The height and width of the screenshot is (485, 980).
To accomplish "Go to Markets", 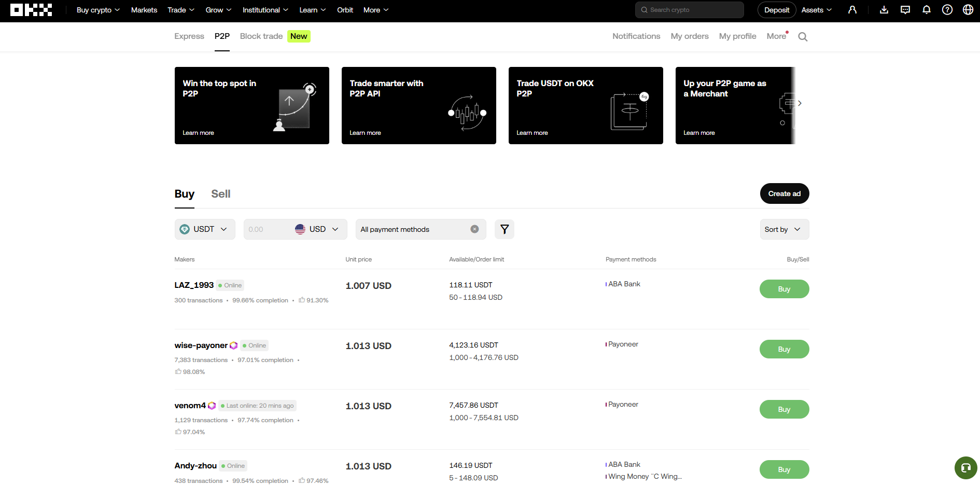I will [144, 10].
